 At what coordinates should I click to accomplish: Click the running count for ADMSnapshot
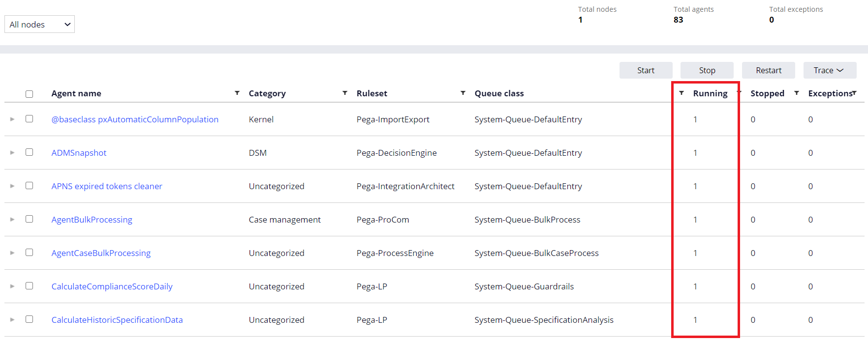[x=695, y=153]
